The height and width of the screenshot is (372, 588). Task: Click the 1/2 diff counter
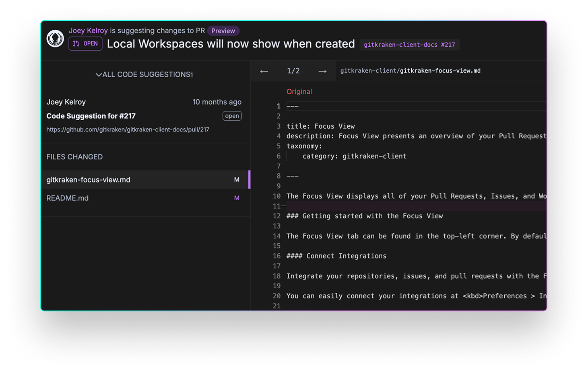click(293, 71)
